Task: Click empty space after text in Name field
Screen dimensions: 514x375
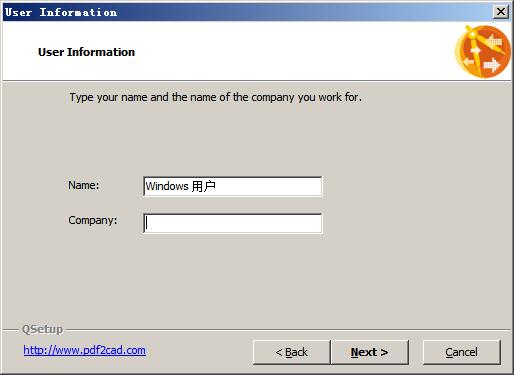Action: point(268,186)
